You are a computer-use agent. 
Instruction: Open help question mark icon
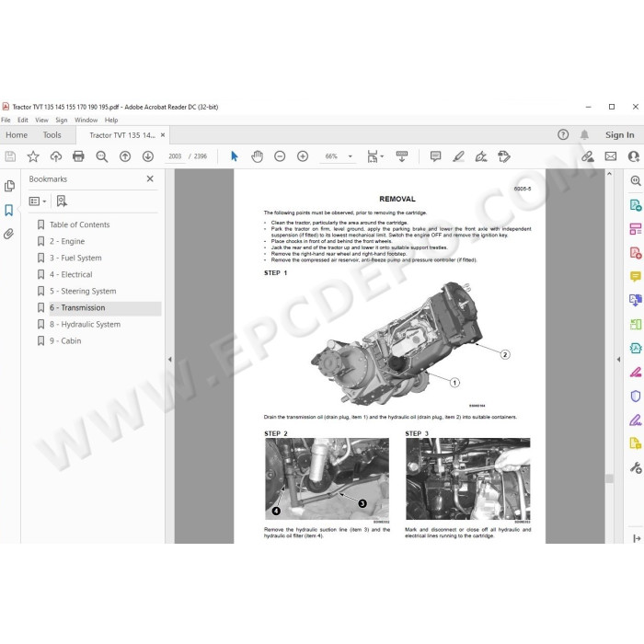563,134
